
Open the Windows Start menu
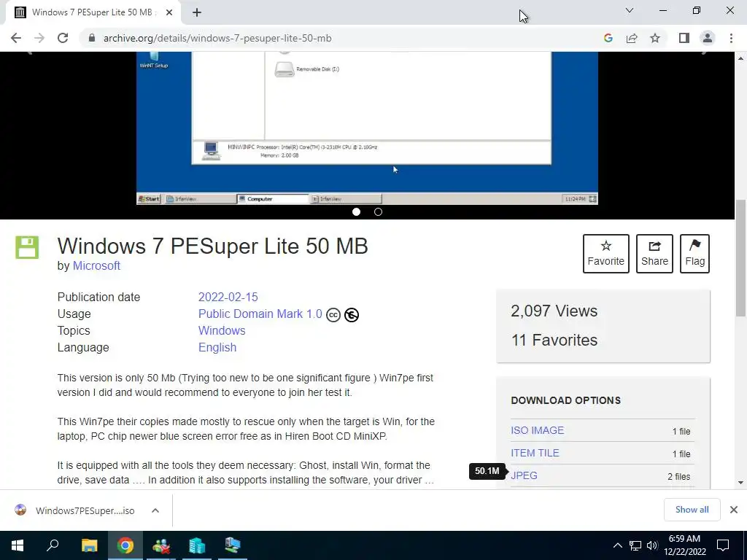pos(18,545)
